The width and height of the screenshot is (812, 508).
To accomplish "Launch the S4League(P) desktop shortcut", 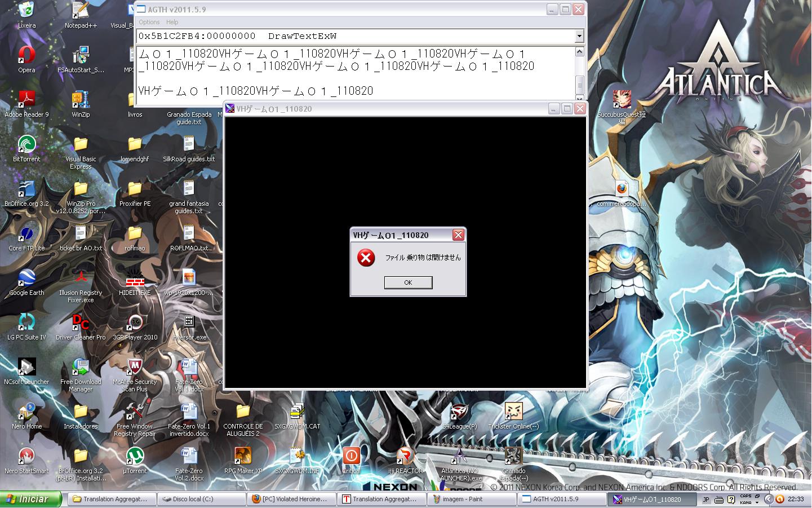I will tap(459, 413).
